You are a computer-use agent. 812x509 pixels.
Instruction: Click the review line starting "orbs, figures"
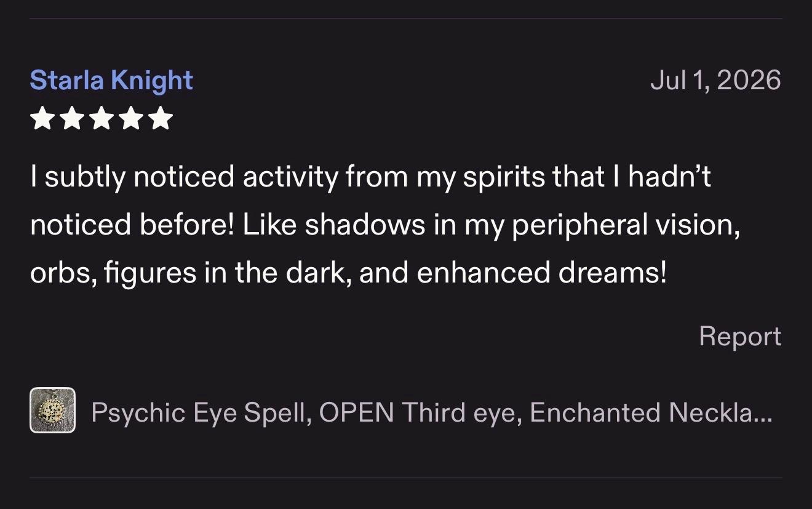[x=348, y=273]
